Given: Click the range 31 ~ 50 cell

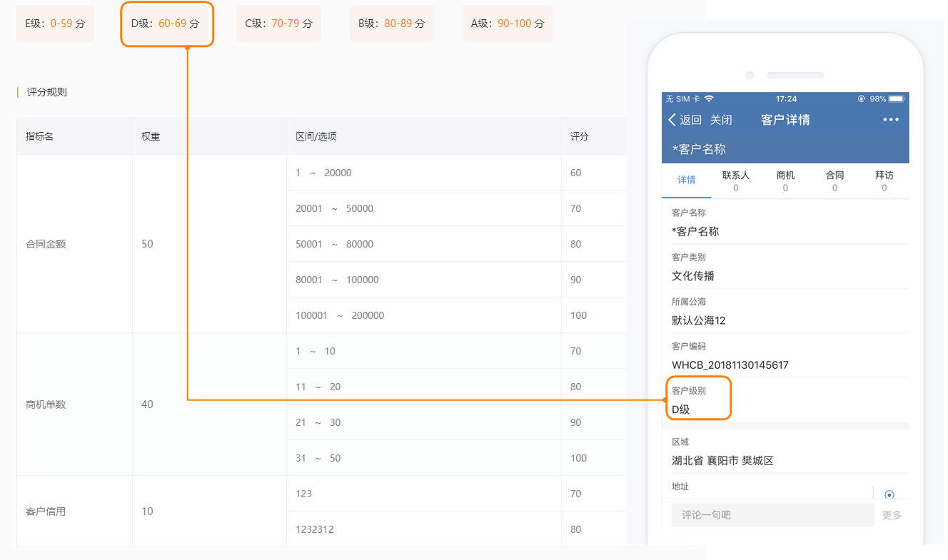Looking at the screenshot, I should coord(424,458).
